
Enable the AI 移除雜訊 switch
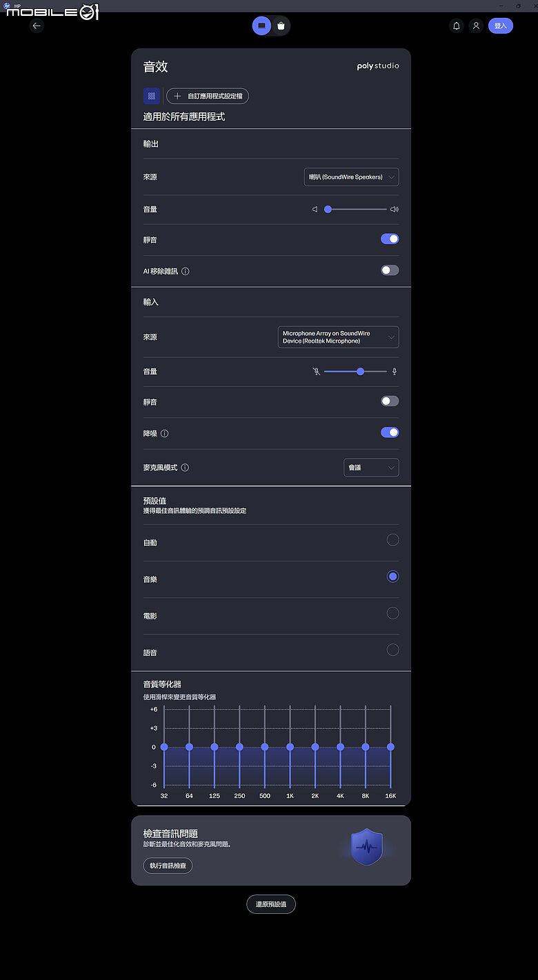click(390, 270)
